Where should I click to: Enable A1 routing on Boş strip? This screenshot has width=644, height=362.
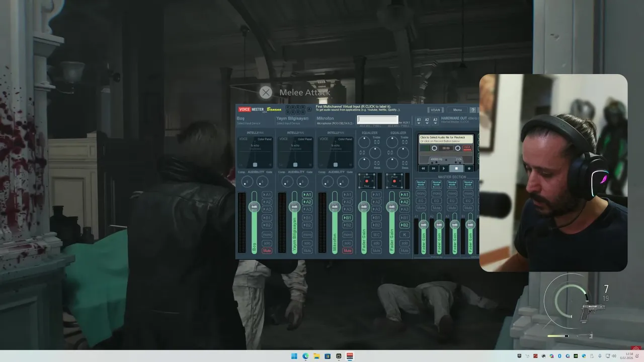tap(267, 195)
